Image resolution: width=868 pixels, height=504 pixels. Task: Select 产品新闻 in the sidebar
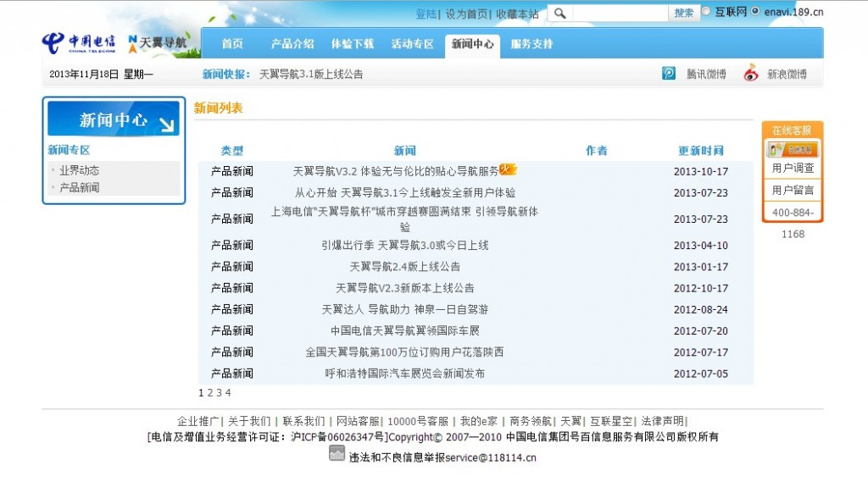[79, 187]
